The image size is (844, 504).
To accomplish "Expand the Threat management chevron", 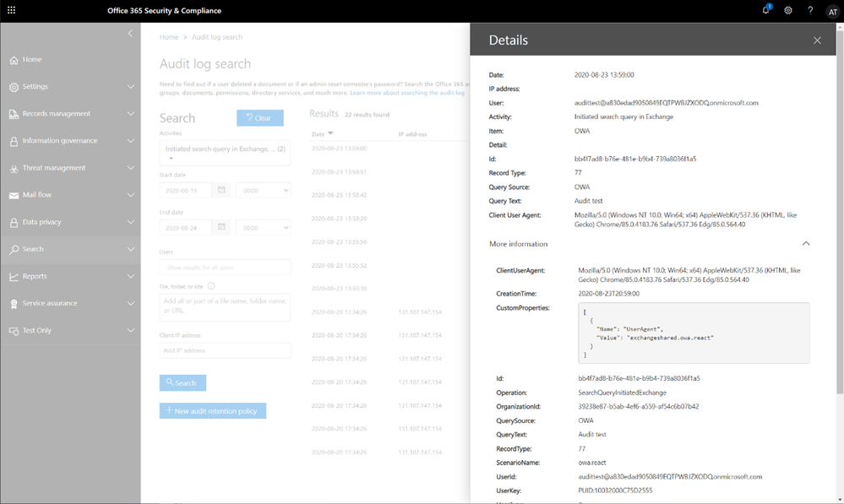I will click(x=130, y=168).
